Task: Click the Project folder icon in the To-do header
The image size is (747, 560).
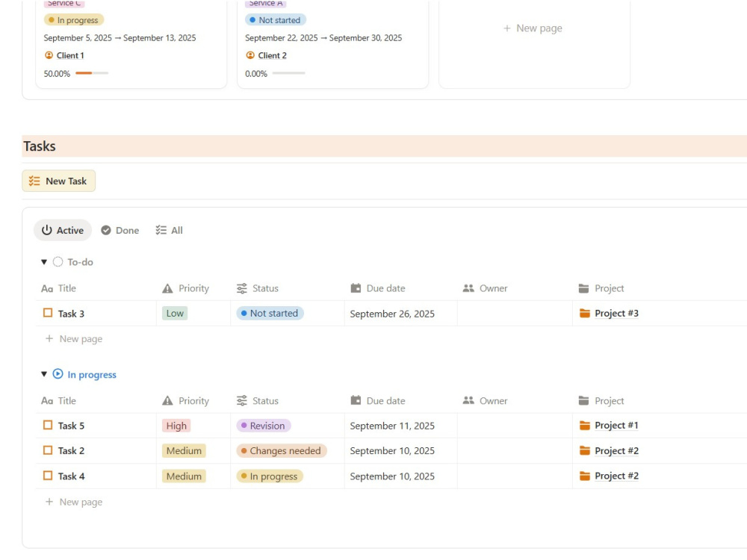Action: point(583,288)
